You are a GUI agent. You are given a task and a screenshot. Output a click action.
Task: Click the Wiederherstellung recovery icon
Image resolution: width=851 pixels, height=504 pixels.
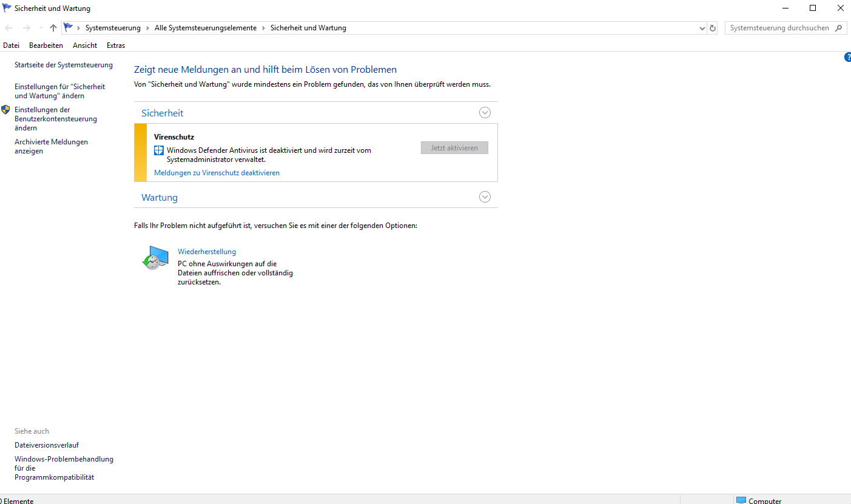pyautogui.click(x=155, y=258)
